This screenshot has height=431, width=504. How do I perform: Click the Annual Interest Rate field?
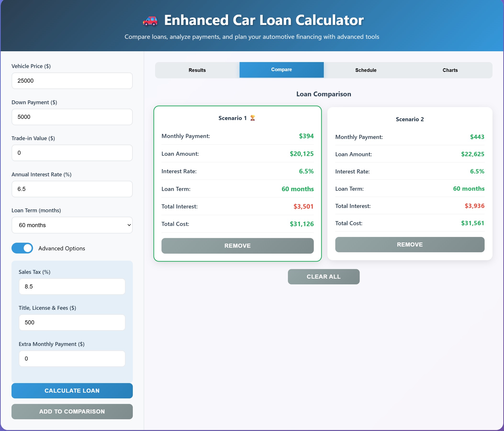[72, 189]
